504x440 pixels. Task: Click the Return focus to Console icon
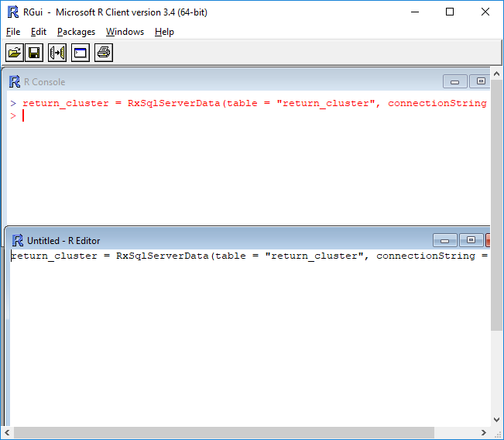click(81, 53)
